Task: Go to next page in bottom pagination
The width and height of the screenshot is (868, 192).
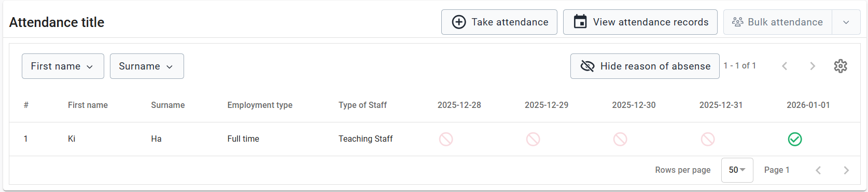Action: click(x=846, y=170)
